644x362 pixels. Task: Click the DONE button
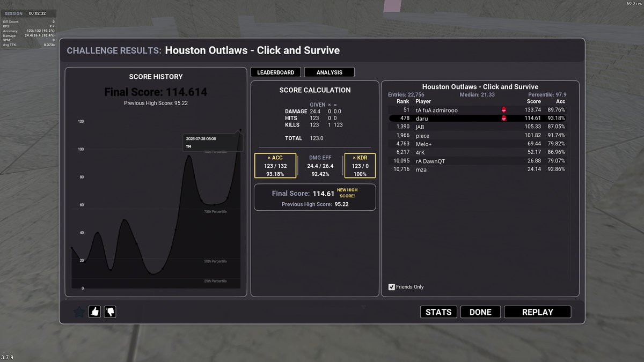[x=480, y=312]
